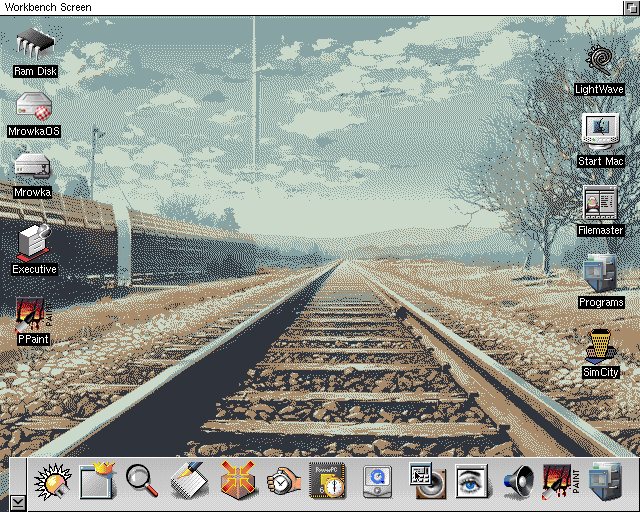
Task: Click the speaker with window dock icon
Action: pos(427,481)
